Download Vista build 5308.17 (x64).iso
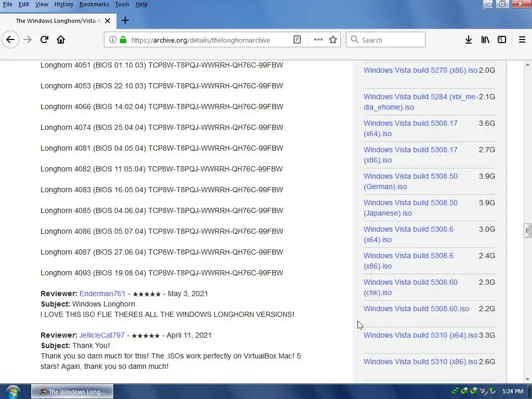Image resolution: width=532 pixels, height=399 pixels. tap(410, 128)
